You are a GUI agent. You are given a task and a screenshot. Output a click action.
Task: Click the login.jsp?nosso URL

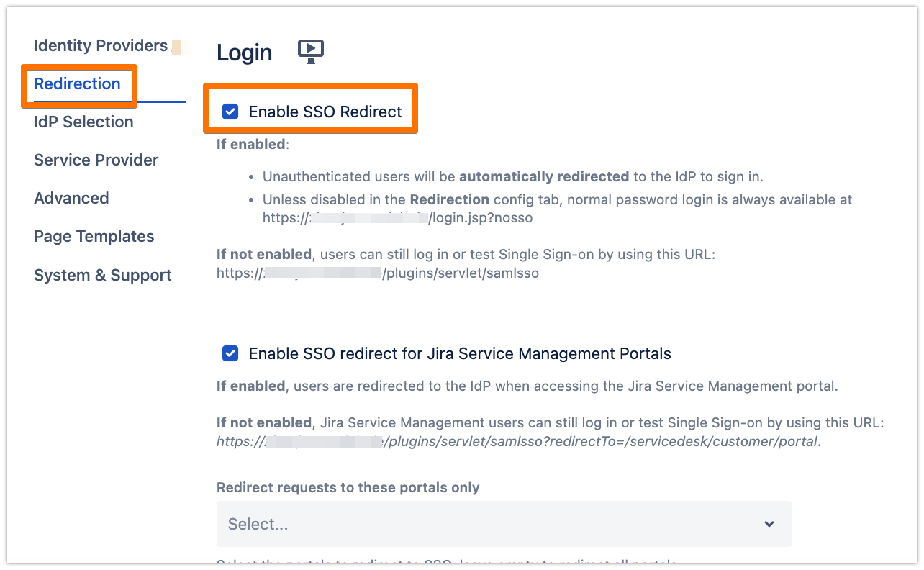397,217
